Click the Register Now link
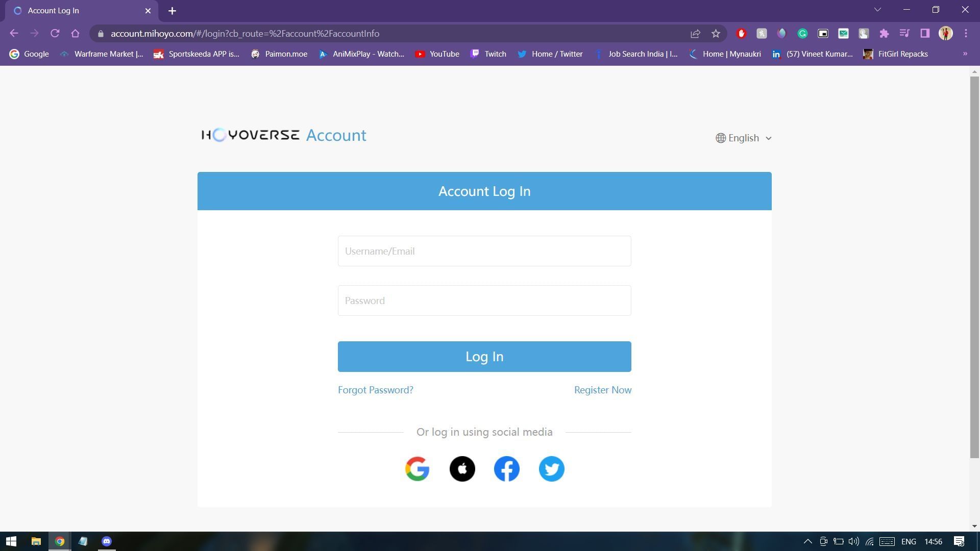Screen dimensions: 980x551 click(602, 390)
